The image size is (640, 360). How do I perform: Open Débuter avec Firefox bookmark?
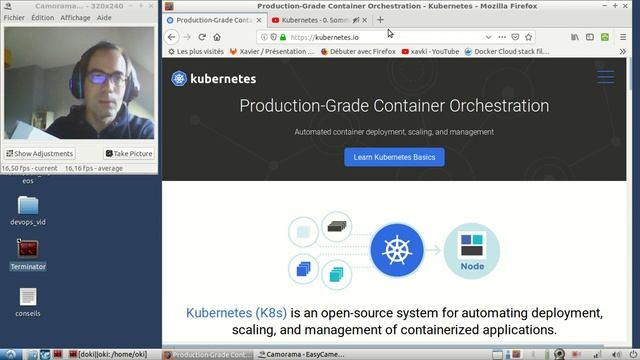tap(358, 51)
